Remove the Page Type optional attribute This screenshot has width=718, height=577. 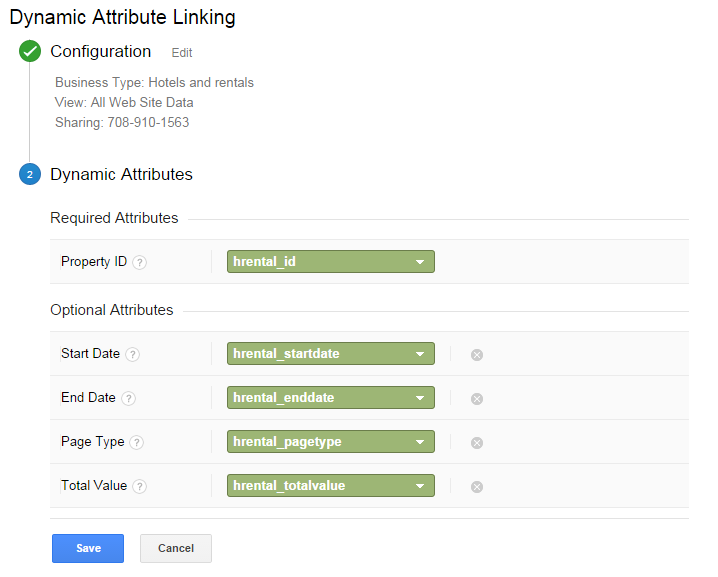pos(477,442)
